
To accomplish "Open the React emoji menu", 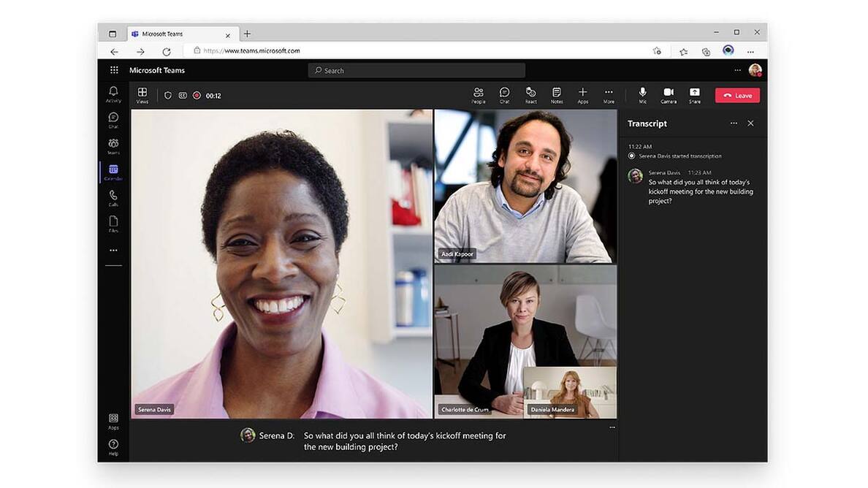I will (530, 95).
